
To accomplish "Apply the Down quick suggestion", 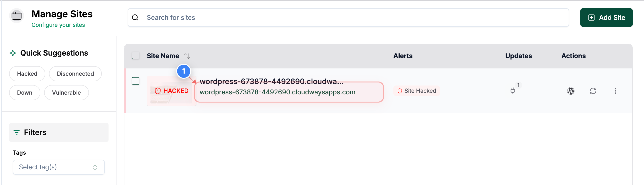I will pos(25,93).
